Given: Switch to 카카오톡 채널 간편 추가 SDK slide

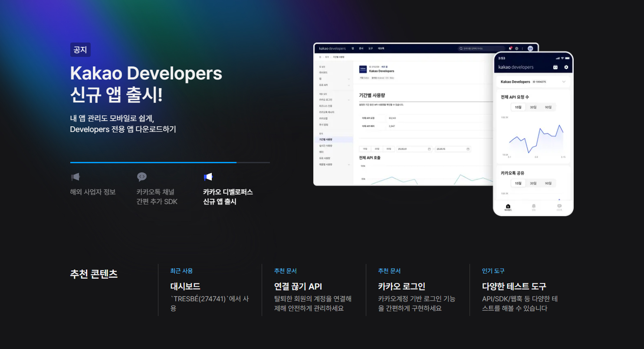Looking at the screenshot, I should [x=157, y=197].
